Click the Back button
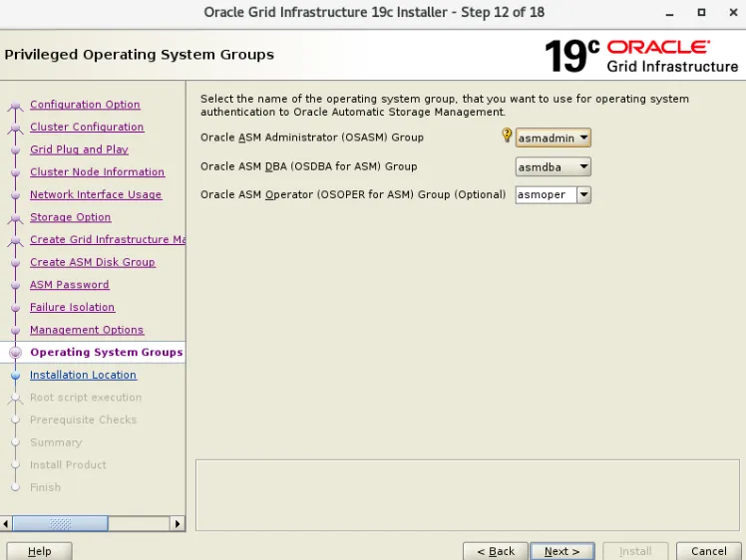The image size is (746, 560). (496, 551)
